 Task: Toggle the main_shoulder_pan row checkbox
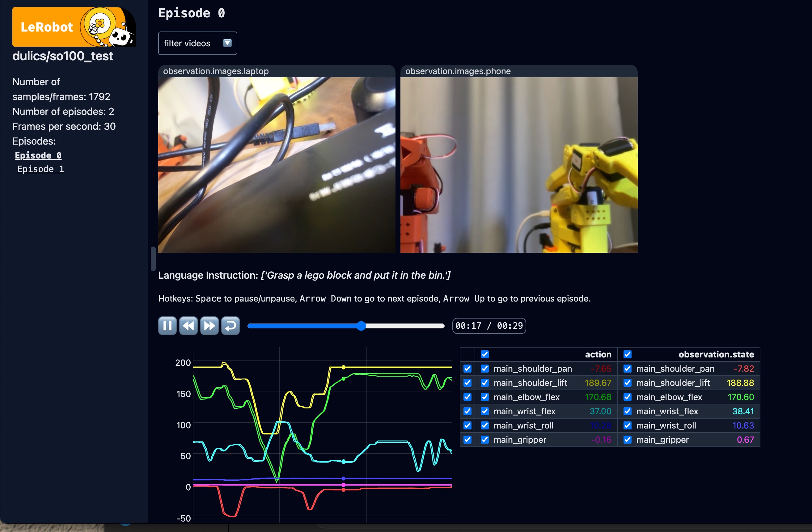click(x=467, y=369)
